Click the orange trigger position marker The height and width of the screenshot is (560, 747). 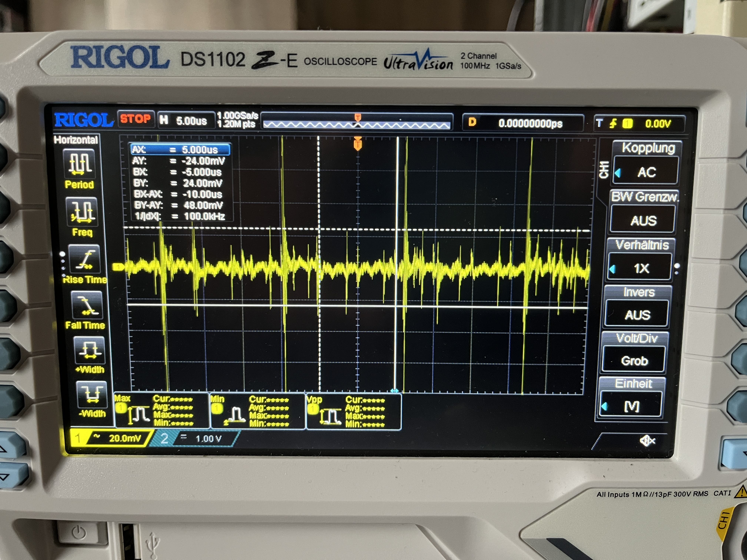(358, 144)
